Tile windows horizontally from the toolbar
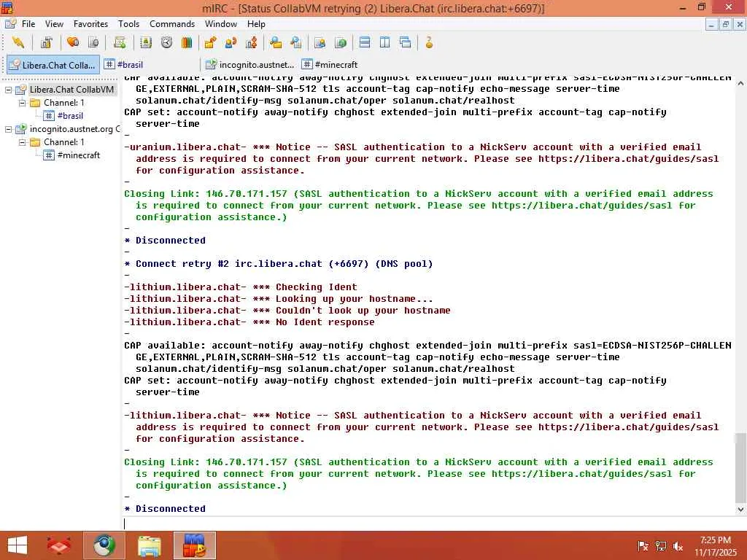747x560 pixels. (x=365, y=42)
